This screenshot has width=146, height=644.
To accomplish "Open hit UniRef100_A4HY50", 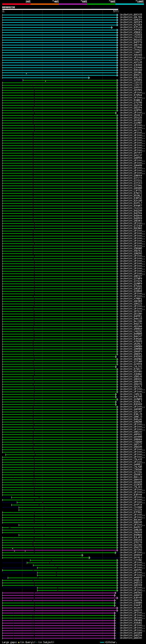I will click(x=131, y=570).
